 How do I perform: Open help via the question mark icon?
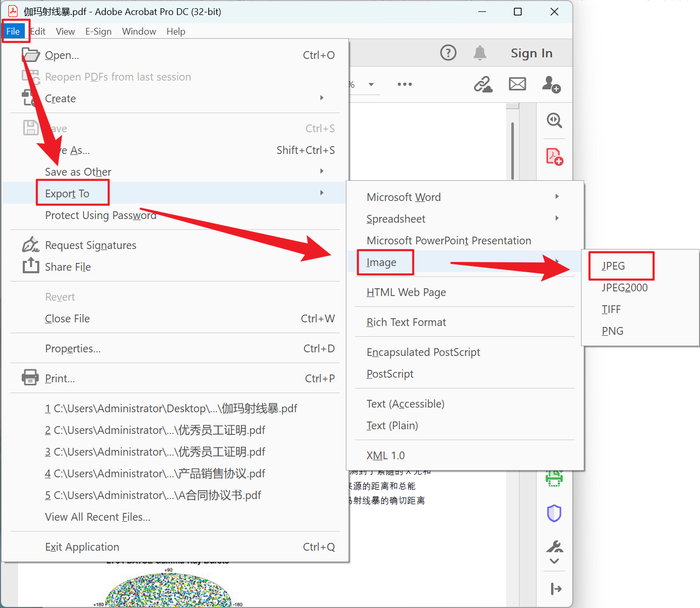point(448,52)
